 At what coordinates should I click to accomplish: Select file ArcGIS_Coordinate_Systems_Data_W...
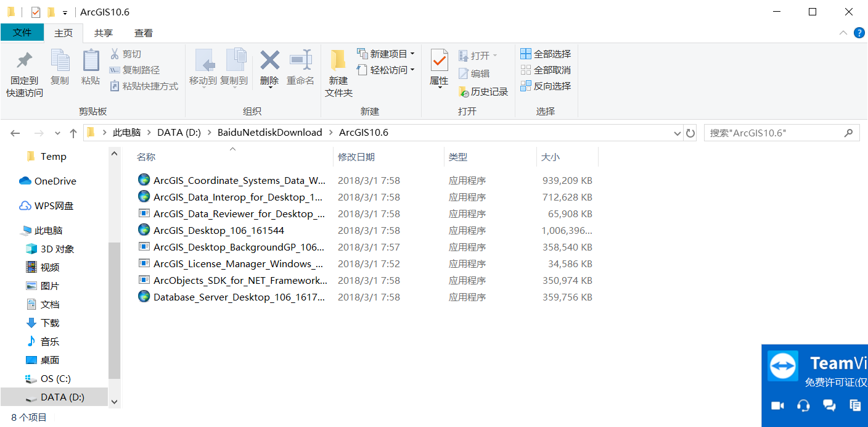click(x=239, y=180)
